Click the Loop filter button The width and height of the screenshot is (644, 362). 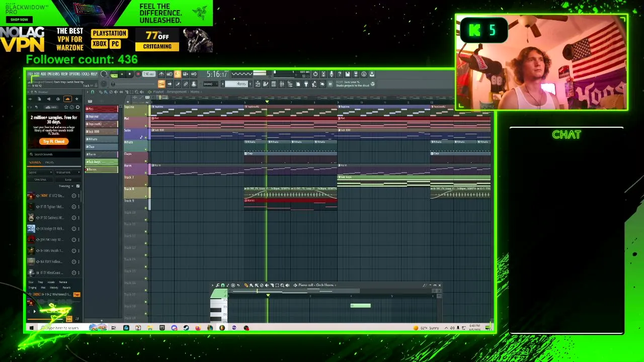(67, 179)
